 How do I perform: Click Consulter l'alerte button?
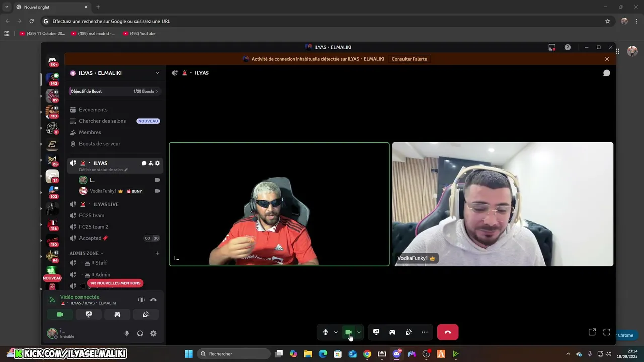point(409,59)
